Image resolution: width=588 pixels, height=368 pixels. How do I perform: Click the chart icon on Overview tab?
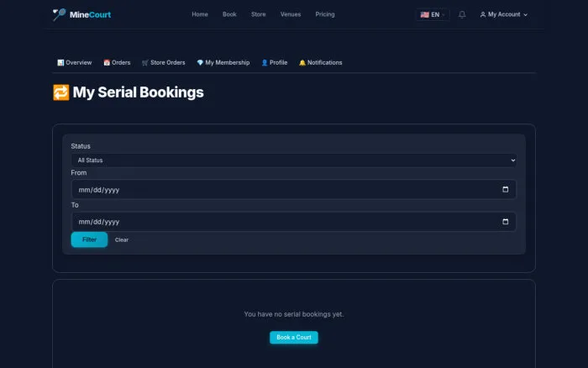pos(60,63)
